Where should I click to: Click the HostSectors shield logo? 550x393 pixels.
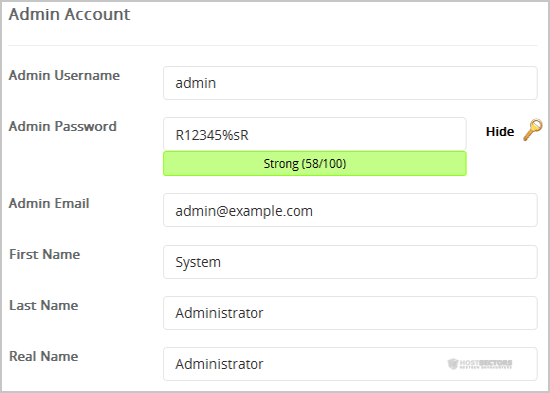(453, 364)
